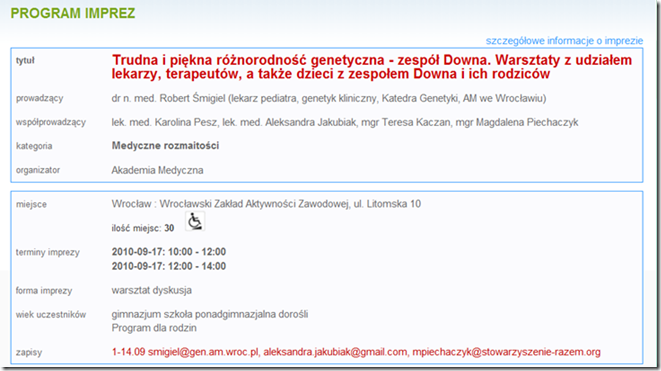The width and height of the screenshot is (661, 371).
Task: Click the red event title text
Action: (372, 67)
